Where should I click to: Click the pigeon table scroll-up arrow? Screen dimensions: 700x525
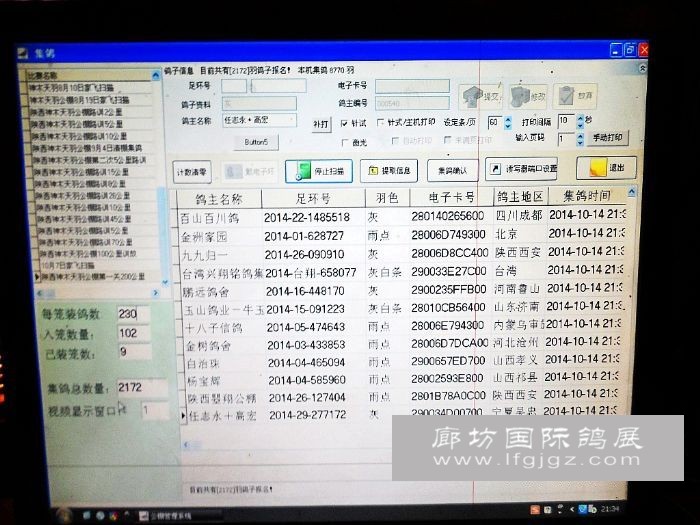coord(632,192)
